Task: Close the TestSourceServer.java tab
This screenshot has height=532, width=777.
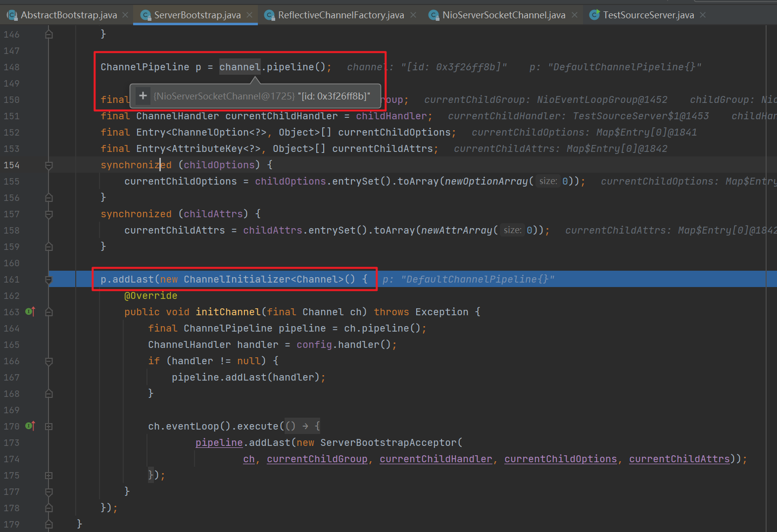Action: pyautogui.click(x=703, y=15)
